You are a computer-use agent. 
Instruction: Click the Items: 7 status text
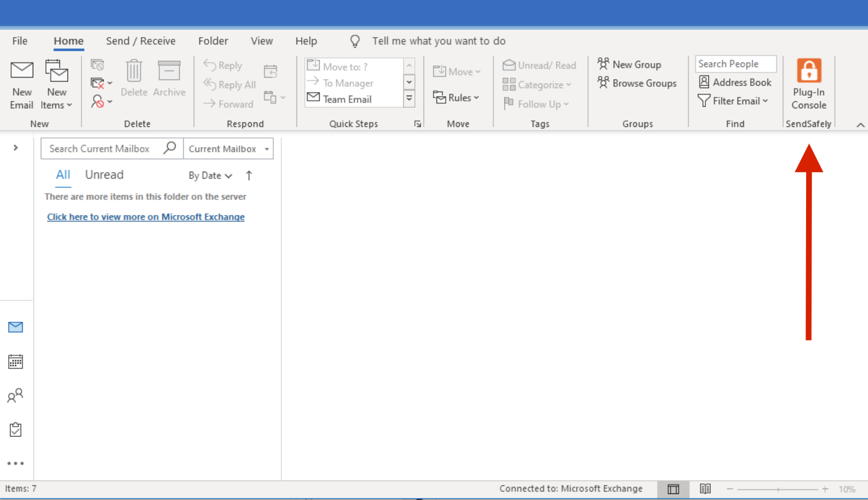21,488
